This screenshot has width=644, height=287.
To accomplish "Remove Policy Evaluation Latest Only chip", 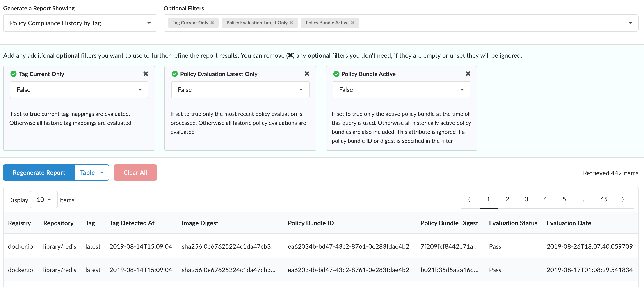I will pos(291,23).
